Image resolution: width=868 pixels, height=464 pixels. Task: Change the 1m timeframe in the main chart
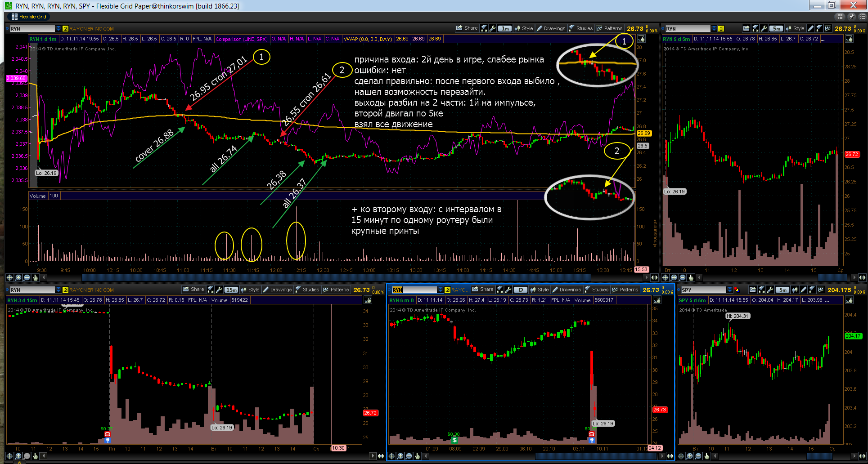click(505, 28)
